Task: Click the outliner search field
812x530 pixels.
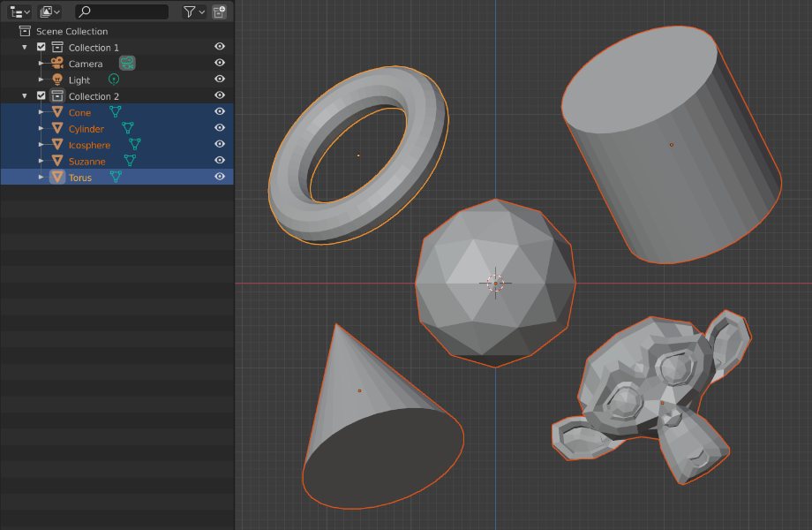Action: (124, 11)
